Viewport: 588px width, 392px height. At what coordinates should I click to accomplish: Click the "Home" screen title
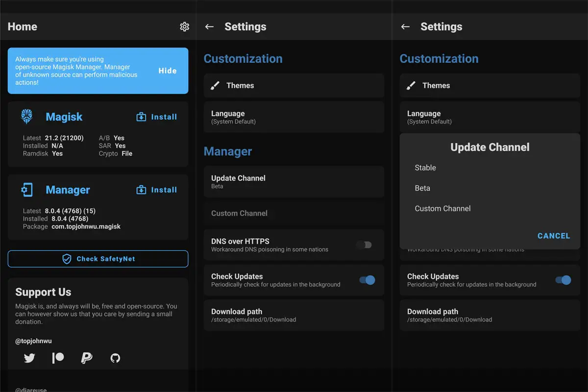pyautogui.click(x=23, y=26)
